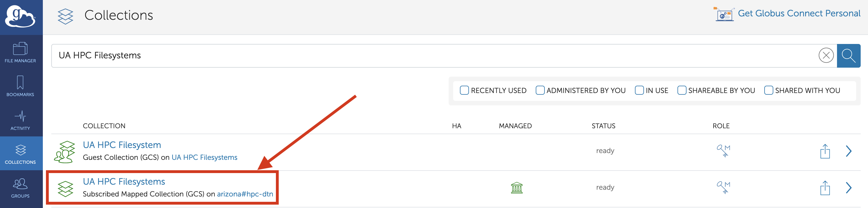This screenshot has height=208, width=868.
Task: Click share icon for UA HPC Filesystems mapped collection
Action: click(825, 188)
